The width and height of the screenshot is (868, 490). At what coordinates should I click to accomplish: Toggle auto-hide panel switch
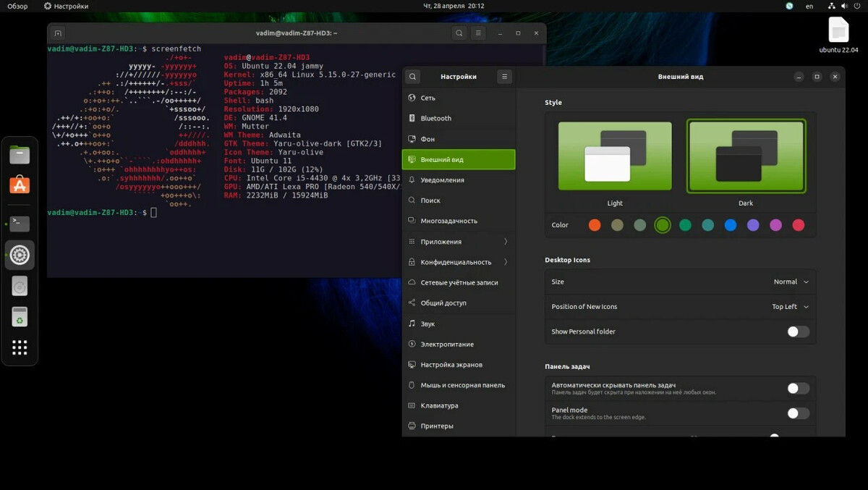pos(799,389)
